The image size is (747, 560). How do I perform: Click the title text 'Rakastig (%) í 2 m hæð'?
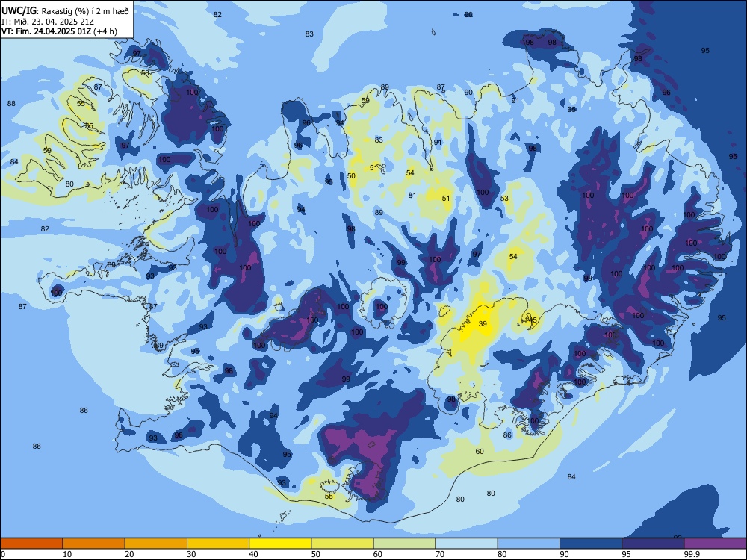click(x=85, y=10)
